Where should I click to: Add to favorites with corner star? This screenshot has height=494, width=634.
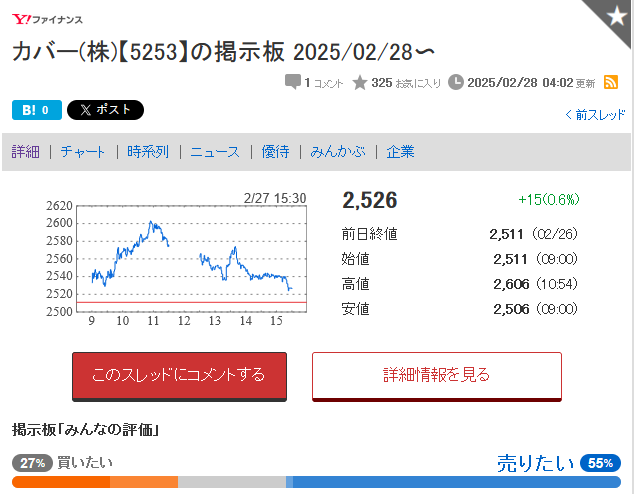616,16
